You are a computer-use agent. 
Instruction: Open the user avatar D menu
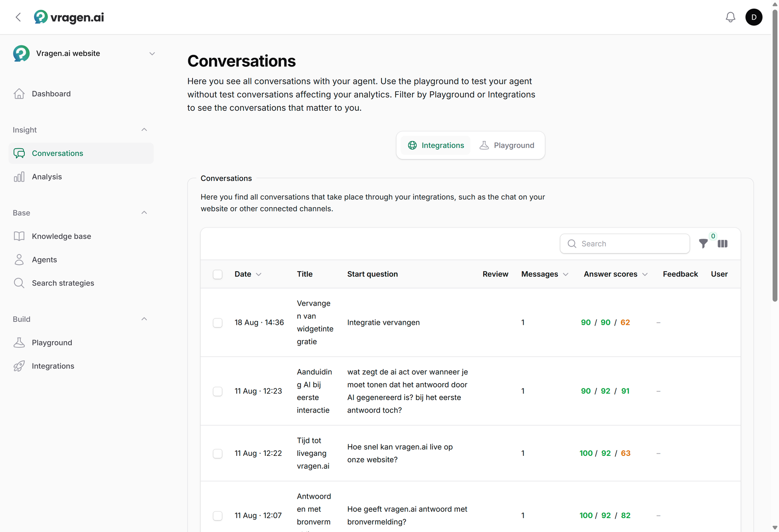pyautogui.click(x=754, y=17)
